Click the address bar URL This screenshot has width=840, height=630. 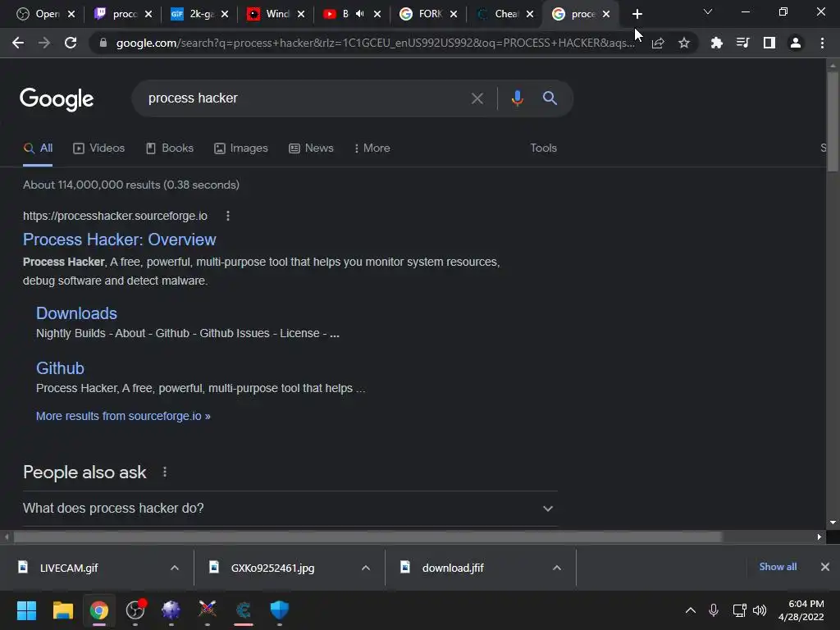375,43
